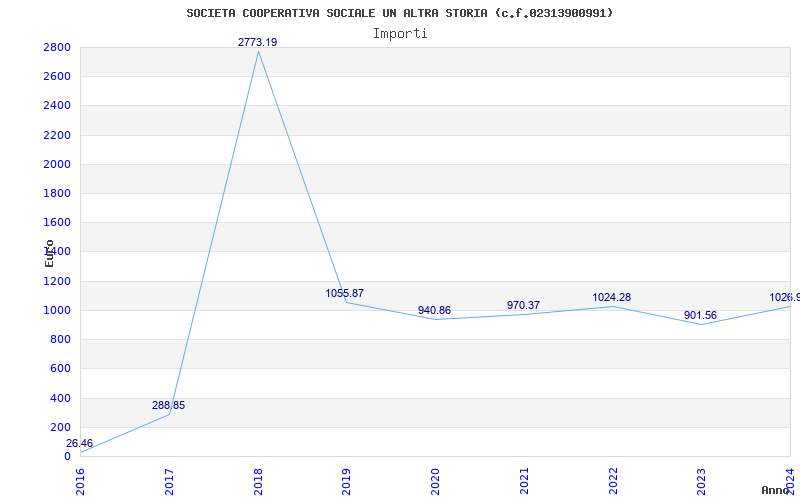
Task: Click the Euro y-axis title
Action: [x=49, y=253]
